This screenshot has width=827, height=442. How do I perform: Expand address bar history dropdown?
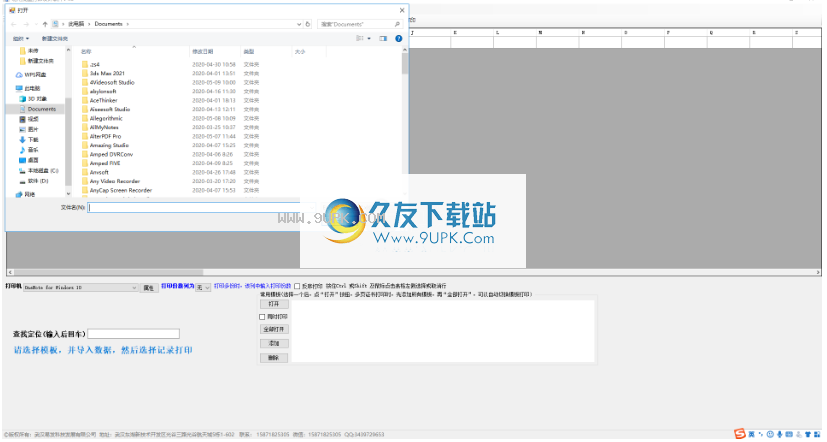coord(299,24)
